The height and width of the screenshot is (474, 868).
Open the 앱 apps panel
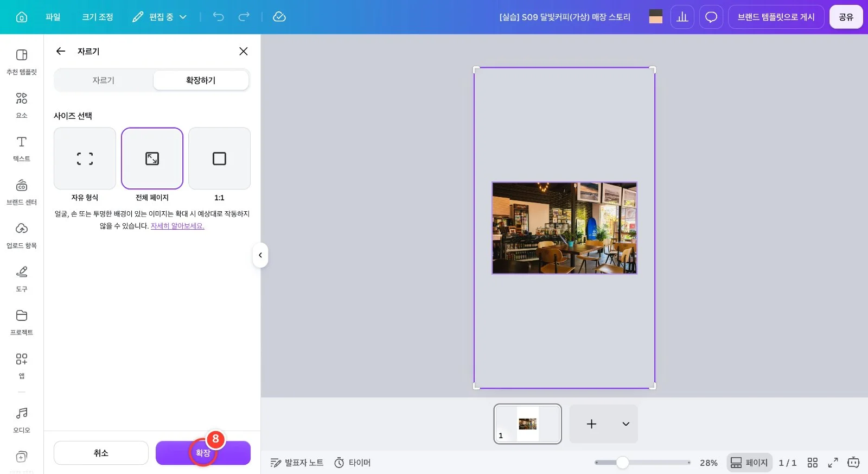coord(22,366)
